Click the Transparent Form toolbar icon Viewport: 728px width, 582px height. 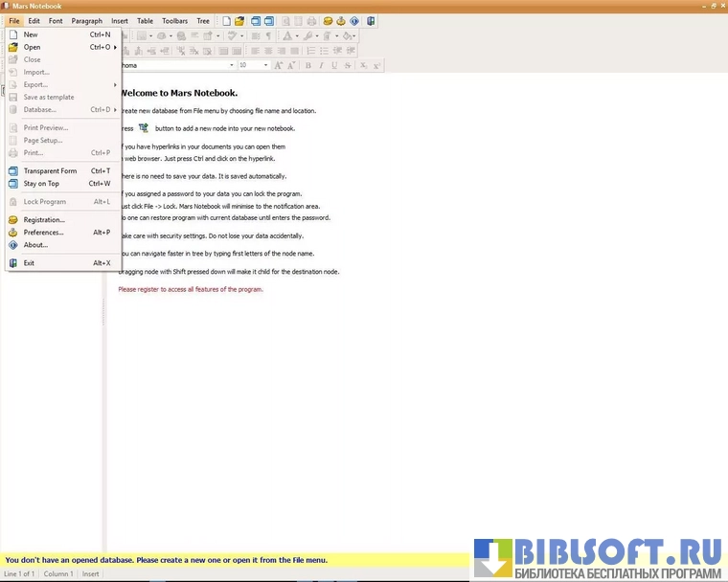256,20
